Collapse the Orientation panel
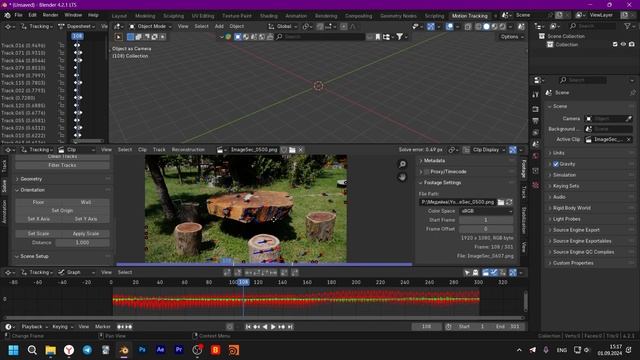This screenshot has height=360, width=640. pos(32,190)
